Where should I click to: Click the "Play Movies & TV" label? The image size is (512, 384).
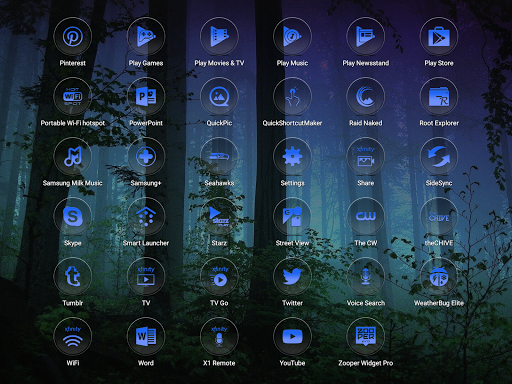[x=219, y=63]
